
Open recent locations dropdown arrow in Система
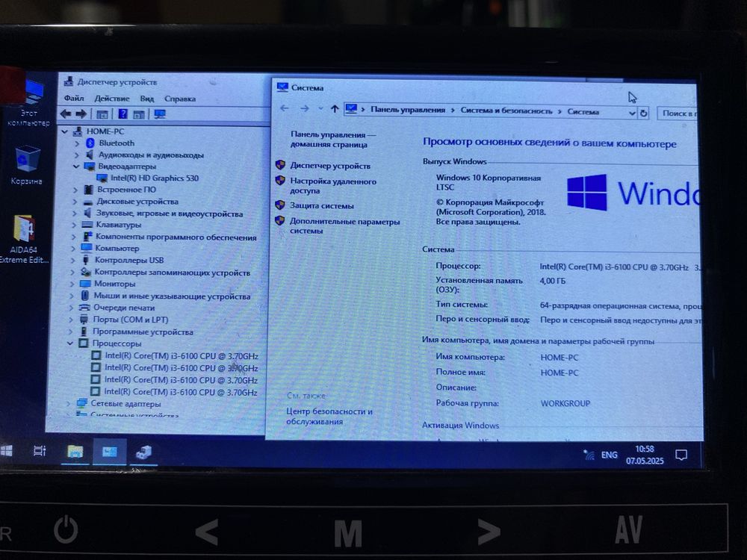[x=320, y=108]
